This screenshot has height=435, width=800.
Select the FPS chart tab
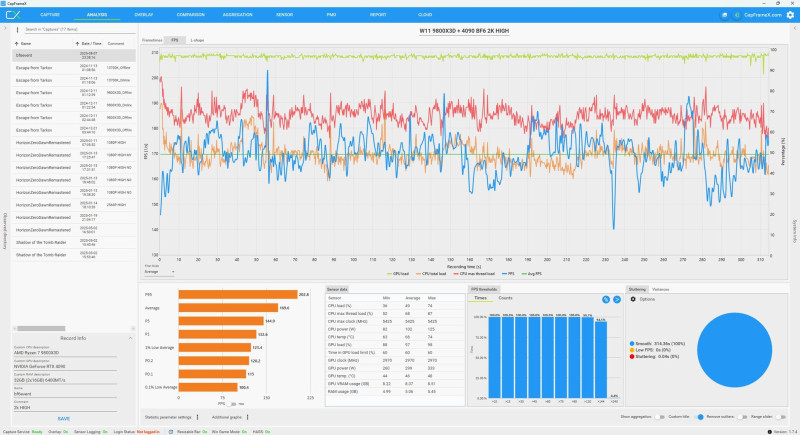point(175,40)
